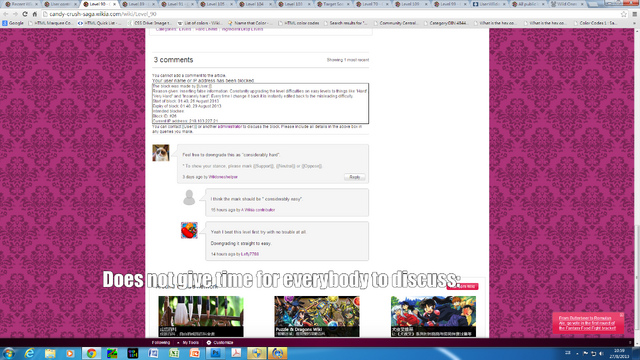Screen dimensions: 640x360
Task: Click the volume icon in system tray
Action: pyautogui.click(x=601, y=353)
